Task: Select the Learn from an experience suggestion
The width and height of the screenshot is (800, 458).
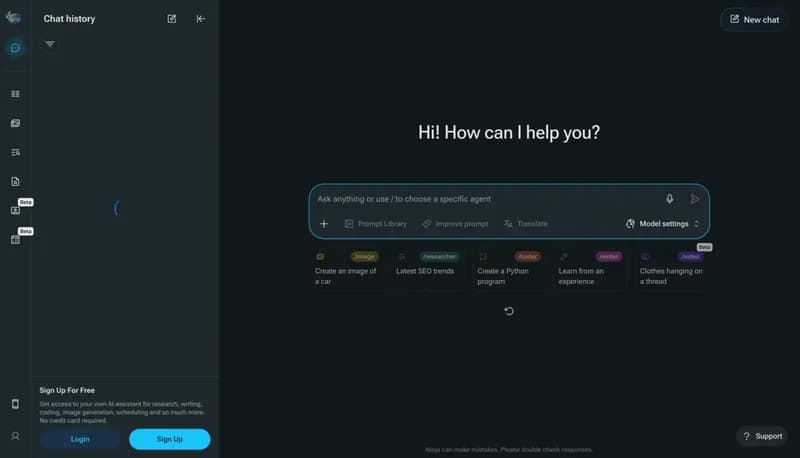Action: [x=590, y=269]
